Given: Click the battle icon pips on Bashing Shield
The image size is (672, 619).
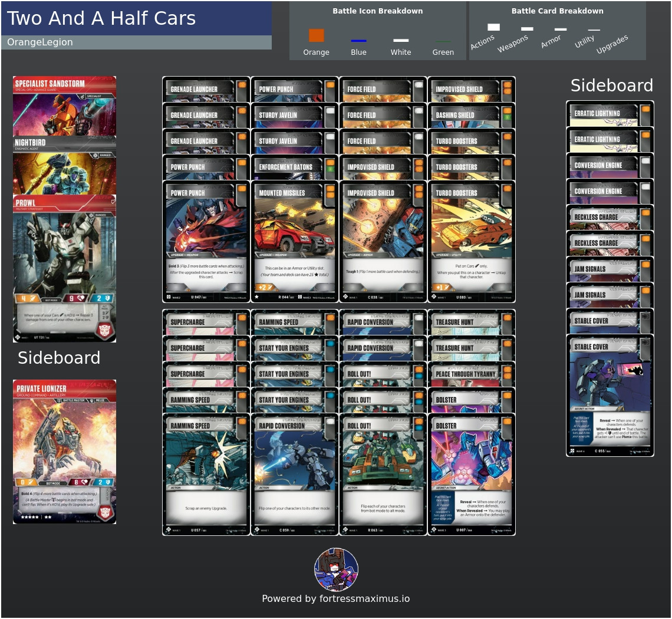Looking at the screenshot, I should click(x=508, y=114).
